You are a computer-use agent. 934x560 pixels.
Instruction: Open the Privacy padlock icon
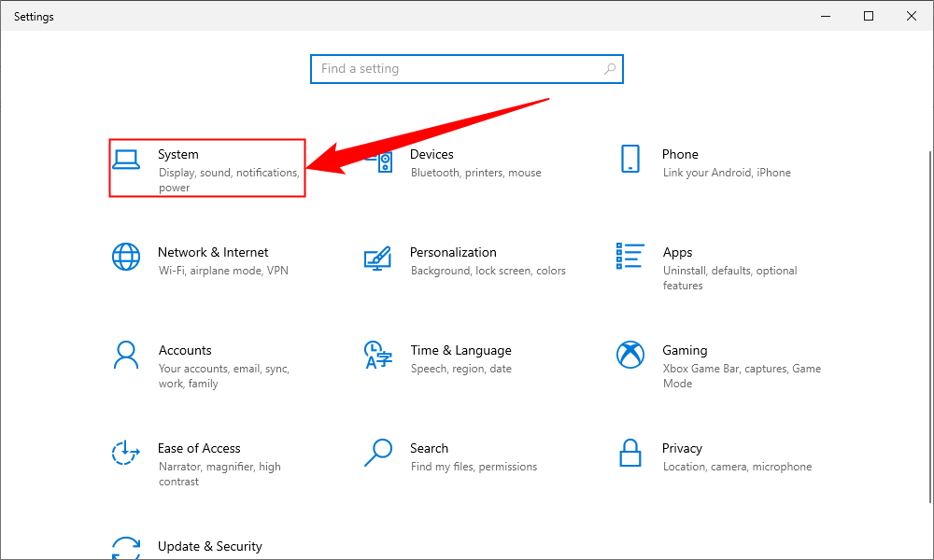630,453
